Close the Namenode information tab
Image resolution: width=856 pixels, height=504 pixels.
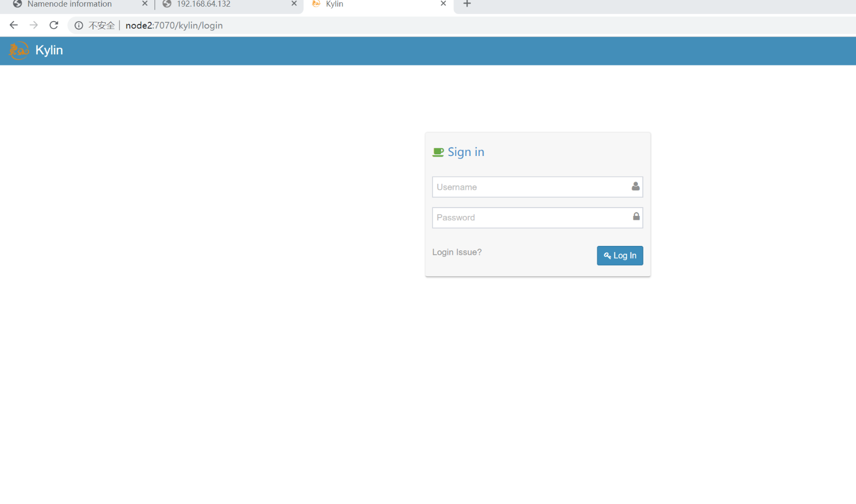pos(145,4)
